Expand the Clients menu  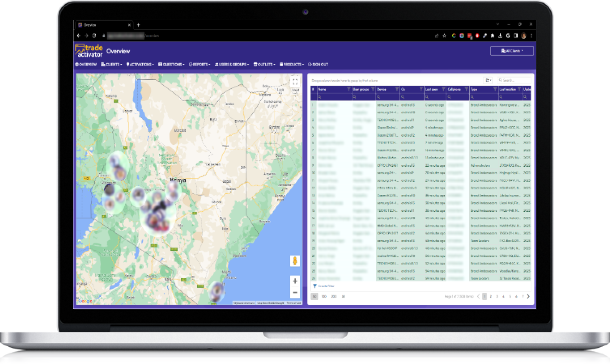pyautogui.click(x=112, y=64)
